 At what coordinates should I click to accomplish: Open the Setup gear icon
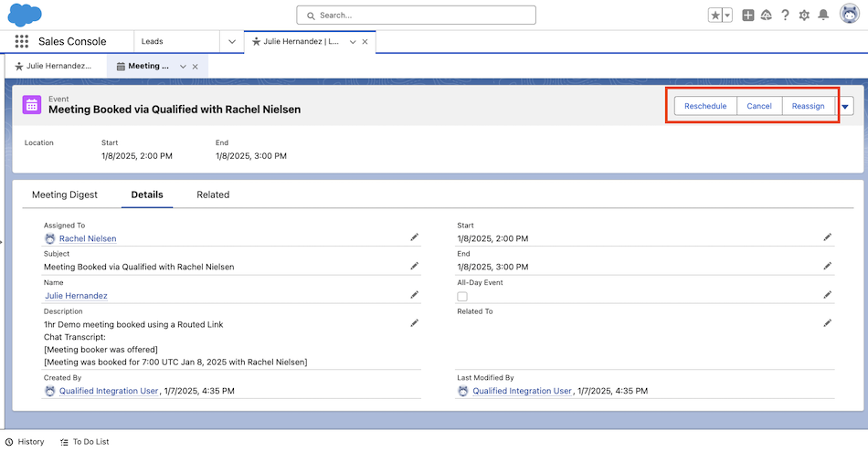[x=804, y=16]
